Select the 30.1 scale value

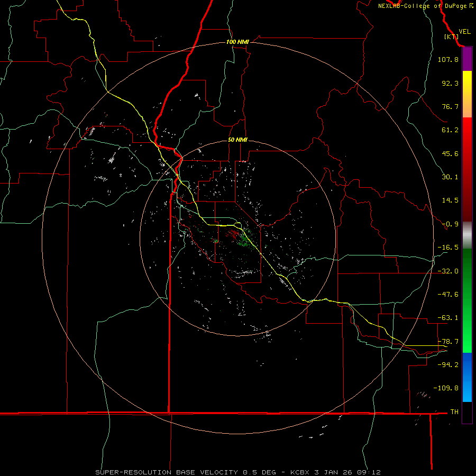(x=450, y=177)
